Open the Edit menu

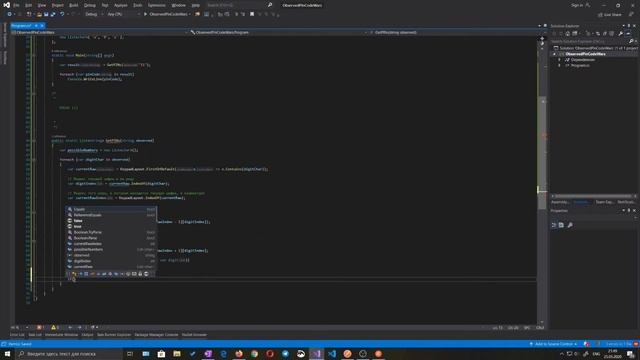click(x=28, y=5)
